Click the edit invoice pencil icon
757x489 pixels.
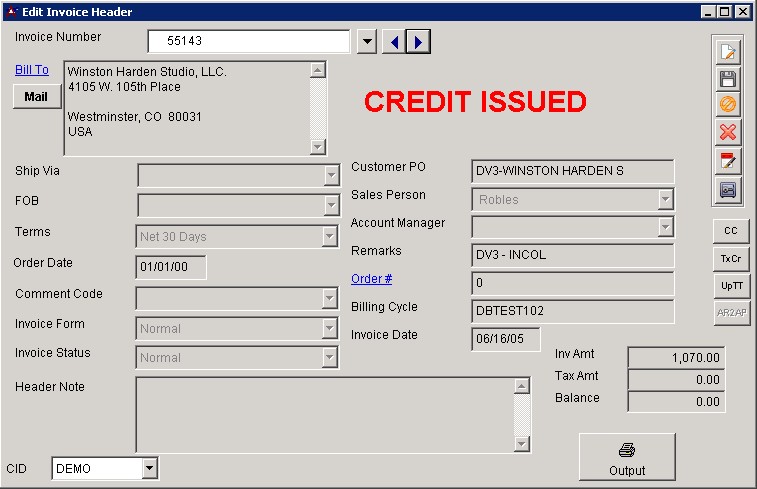tap(728, 52)
